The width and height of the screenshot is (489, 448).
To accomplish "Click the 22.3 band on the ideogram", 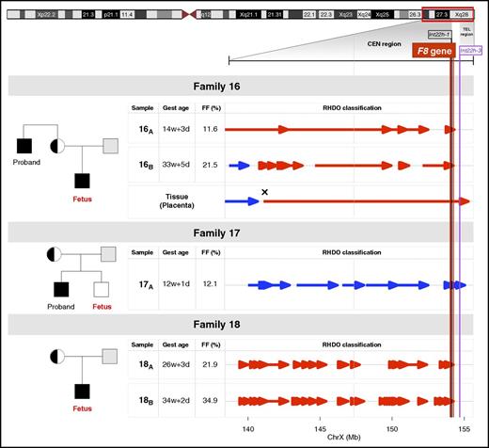I will (x=326, y=14).
